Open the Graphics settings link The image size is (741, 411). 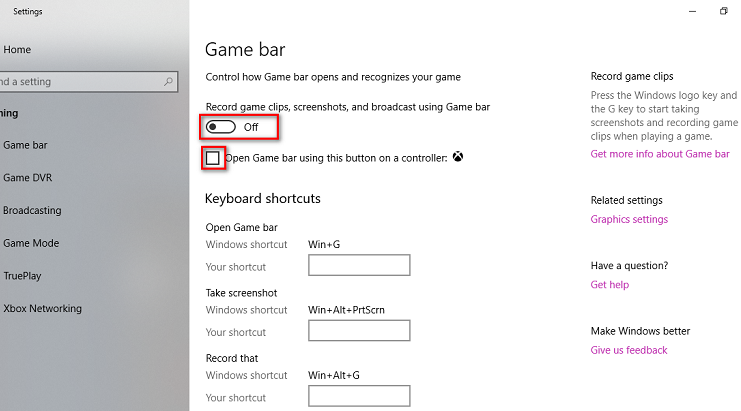(x=629, y=219)
